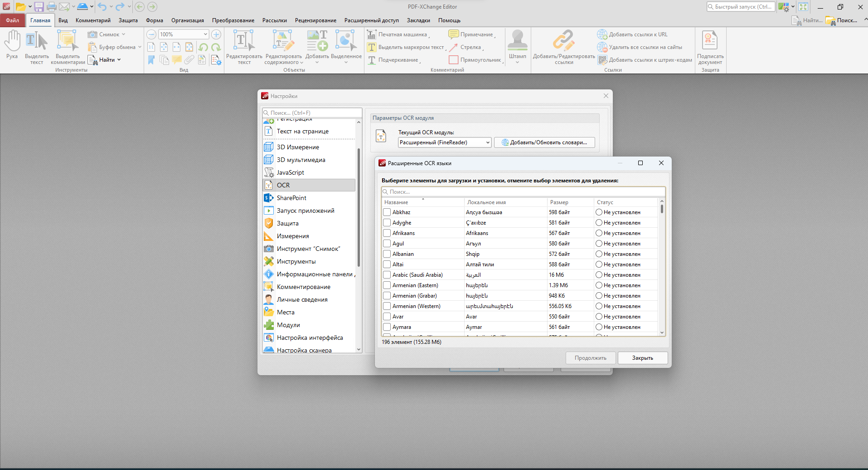Check the Arabic (Saudi Arabia) checkbox
The image size is (868, 470).
point(387,275)
